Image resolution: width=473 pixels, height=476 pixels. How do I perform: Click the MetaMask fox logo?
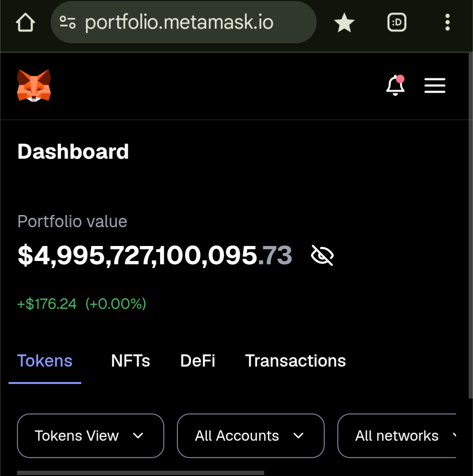coord(34,85)
